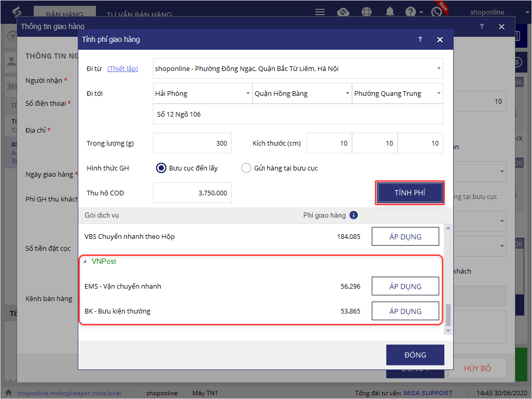The width and height of the screenshot is (532, 399).
Task: Expand the Phường Quang Trung ward dropdown
Action: point(397,94)
